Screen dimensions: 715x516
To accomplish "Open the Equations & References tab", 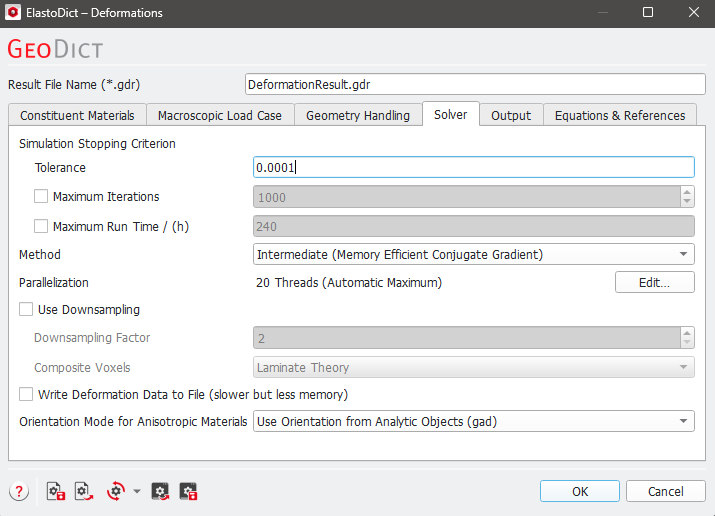I will (620, 115).
